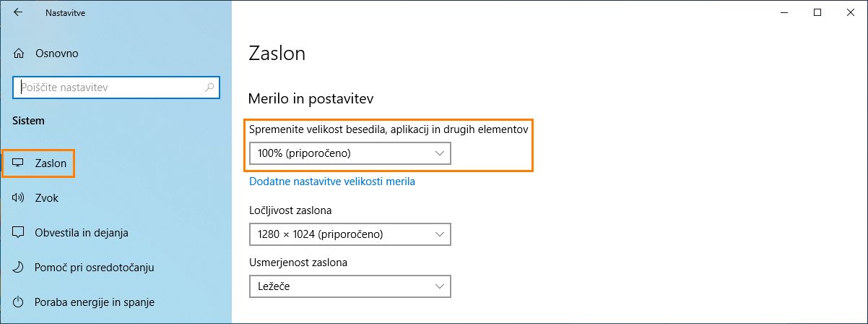Viewport: 868px width, 324px height.
Task: Click the magnifier icon in the search box
Action: coord(209,87)
